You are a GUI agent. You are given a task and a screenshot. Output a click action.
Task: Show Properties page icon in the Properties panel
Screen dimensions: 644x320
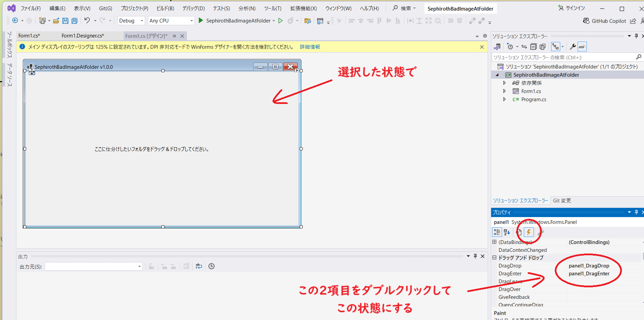tap(519, 232)
